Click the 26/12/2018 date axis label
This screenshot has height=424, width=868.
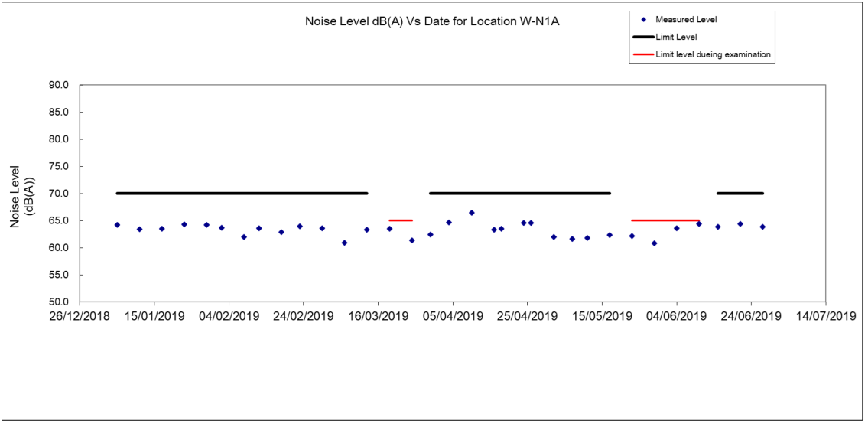pyautogui.click(x=80, y=316)
